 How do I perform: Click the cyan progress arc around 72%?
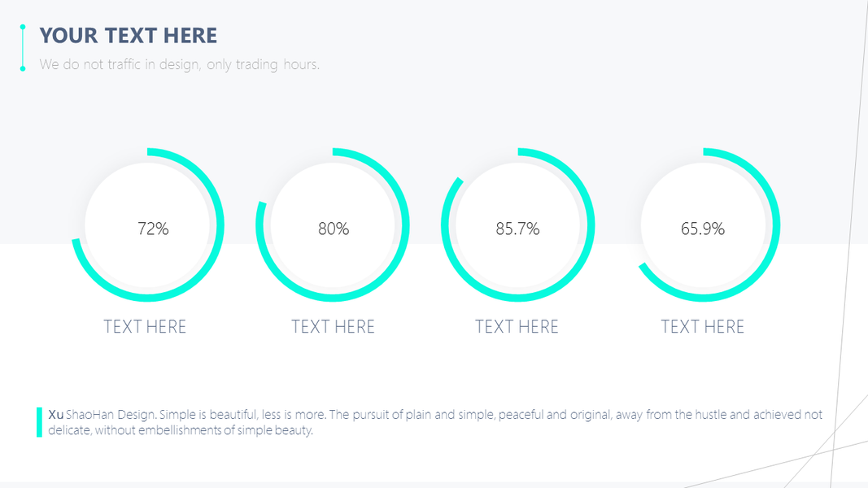point(219,225)
